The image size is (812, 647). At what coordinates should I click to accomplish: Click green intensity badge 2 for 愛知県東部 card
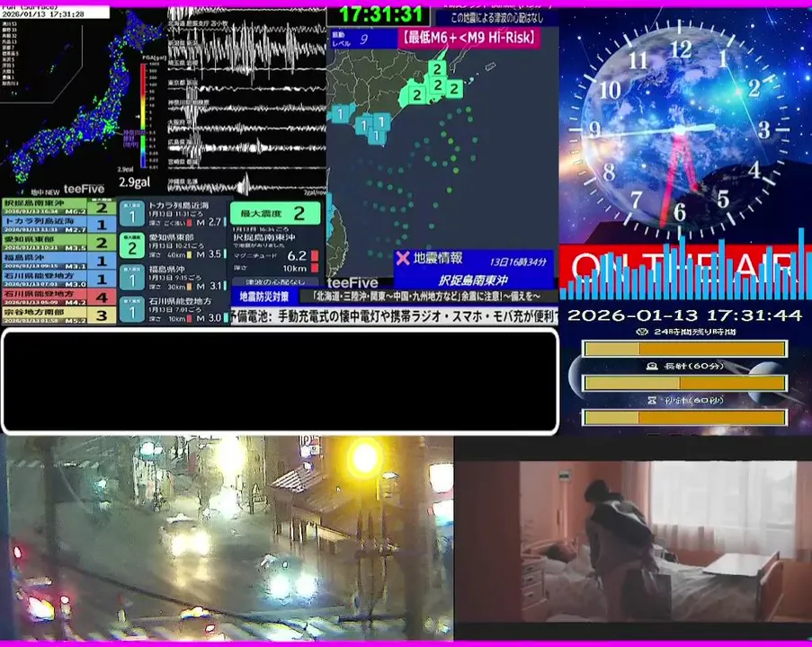pyautogui.click(x=132, y=246)
